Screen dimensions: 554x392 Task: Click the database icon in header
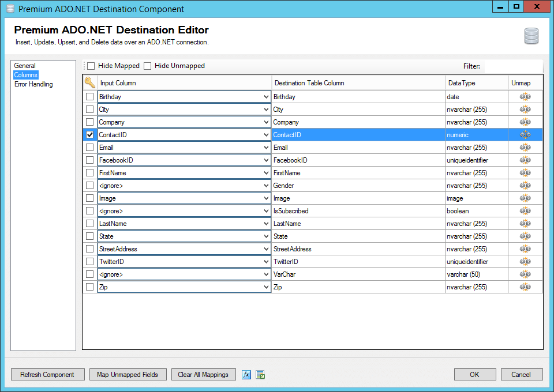click(531, 36)
